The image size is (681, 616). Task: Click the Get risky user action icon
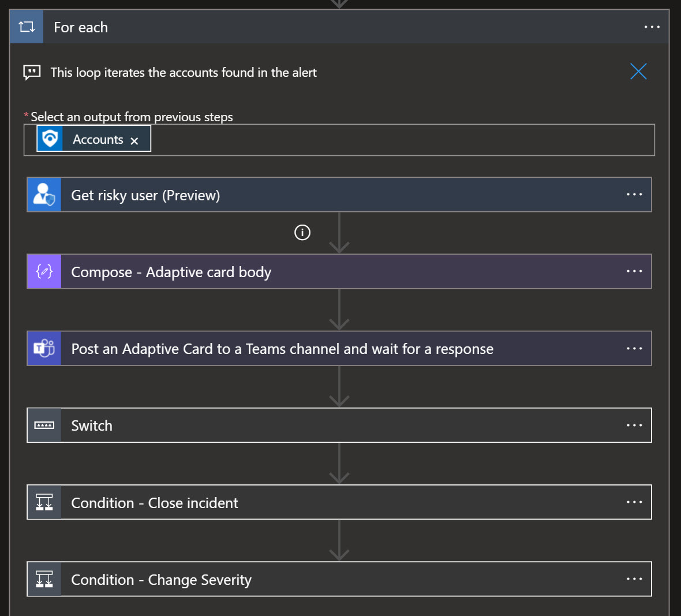(x=44, y=195)
